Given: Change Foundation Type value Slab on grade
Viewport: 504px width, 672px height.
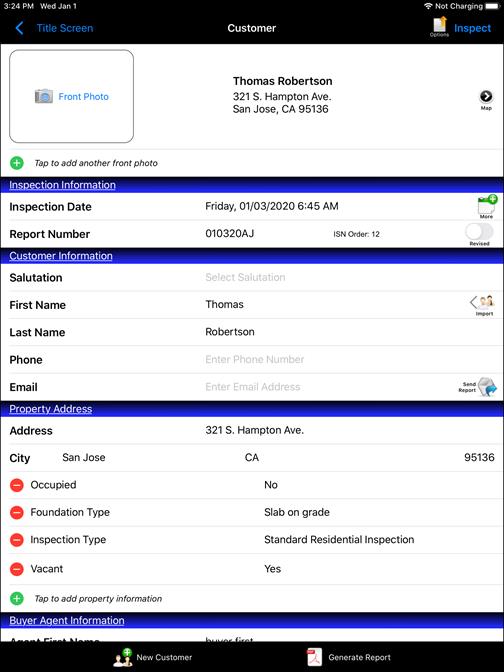Looking at the screenshot, I should (297, 513).
